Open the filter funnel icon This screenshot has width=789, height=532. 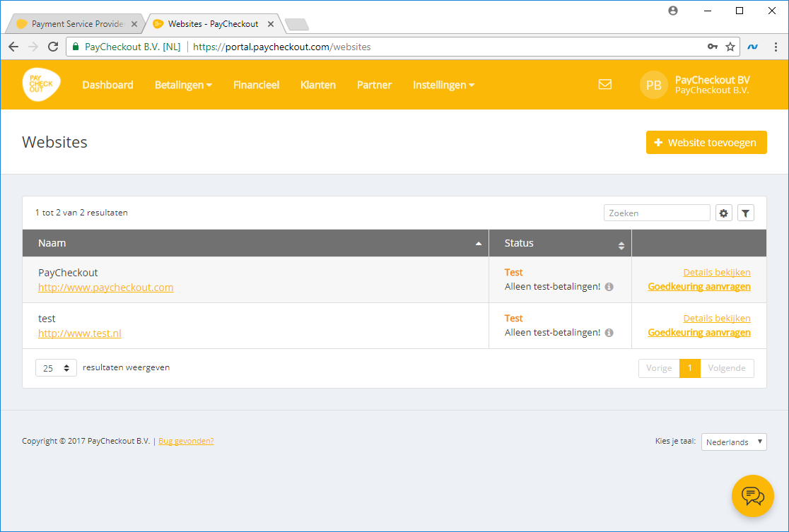tap(746, 213)
